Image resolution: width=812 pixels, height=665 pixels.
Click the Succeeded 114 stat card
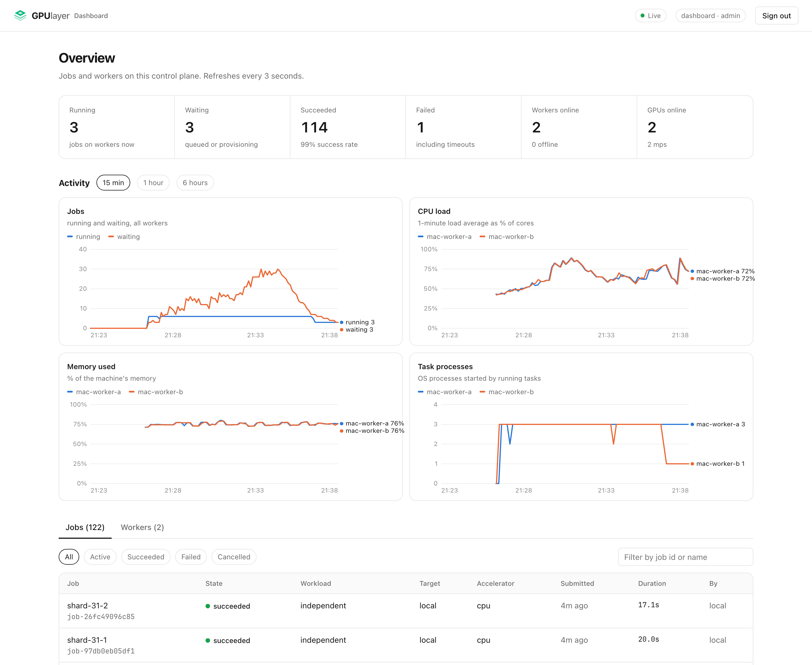click(x=348, y=127)
